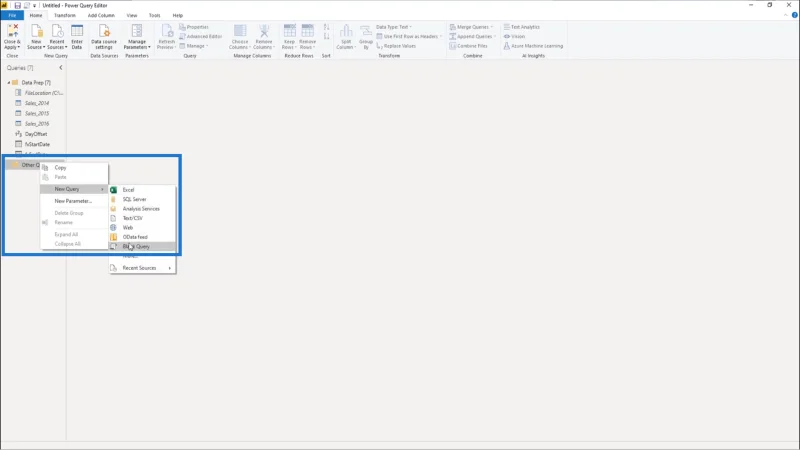Open the Merge Queries dropdown
Image resolution: width=800 pixels, height=450 pixels.
[471, 27]
